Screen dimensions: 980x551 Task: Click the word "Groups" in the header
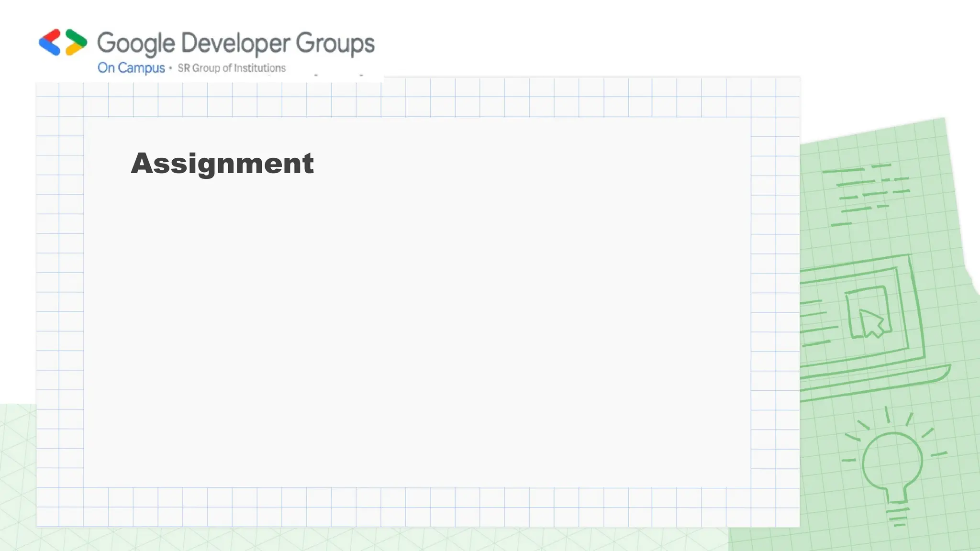click(x=334, y=44)
